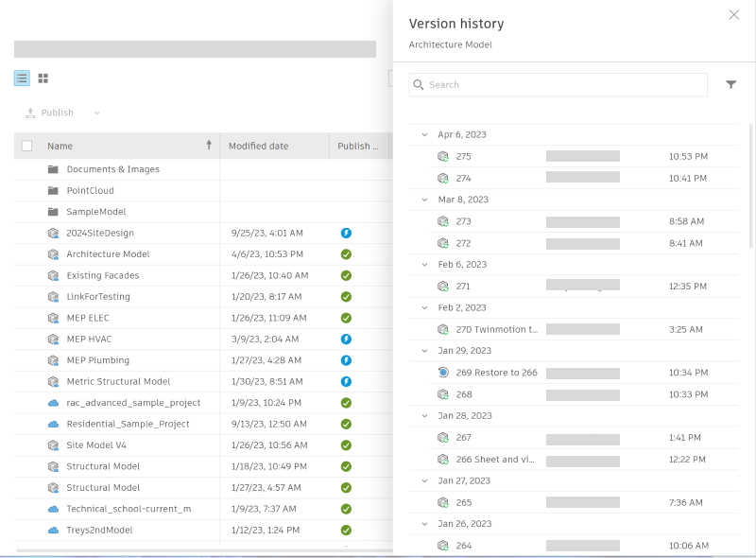Click the Publish status column header
Viewport: 756px width, 558px height.
pyautogui.click(x=358, y=146)
